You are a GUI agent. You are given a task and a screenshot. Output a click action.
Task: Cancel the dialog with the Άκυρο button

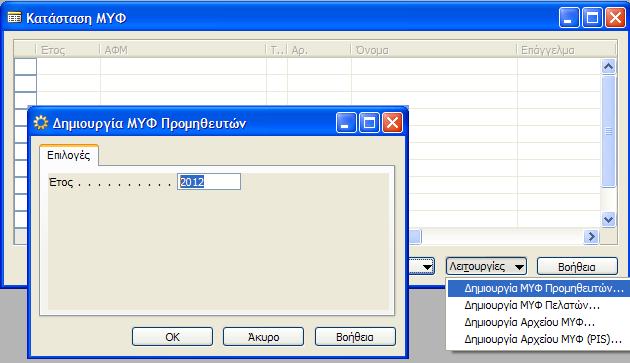tap(263, 336)
